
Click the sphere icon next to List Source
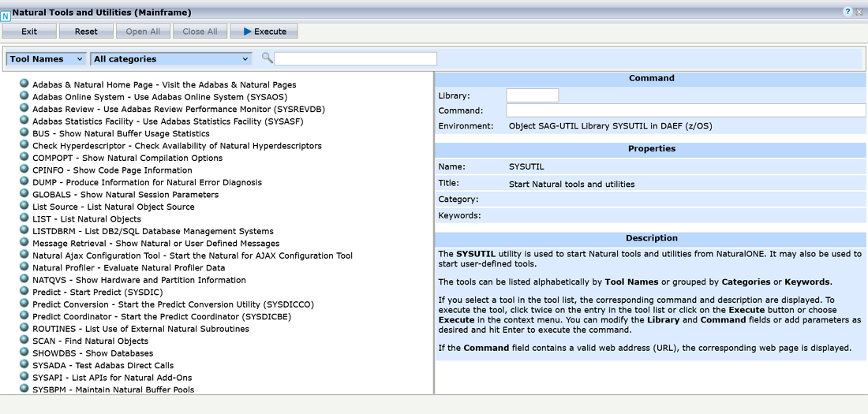(x=24, y=205)
